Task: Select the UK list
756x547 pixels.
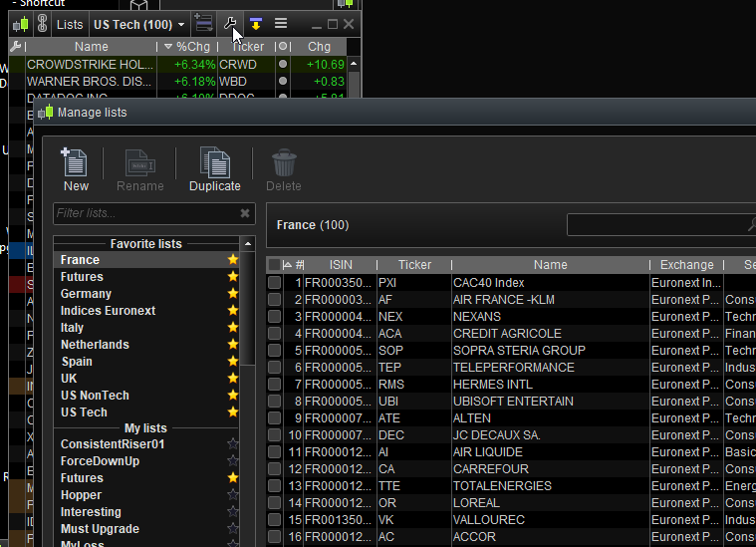Action: tap(146, 379)
